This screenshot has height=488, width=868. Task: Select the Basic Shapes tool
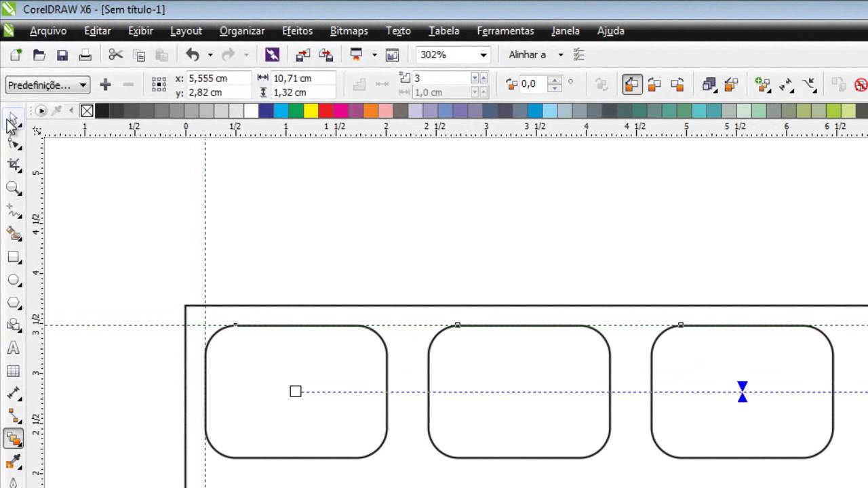pos(14,326)
